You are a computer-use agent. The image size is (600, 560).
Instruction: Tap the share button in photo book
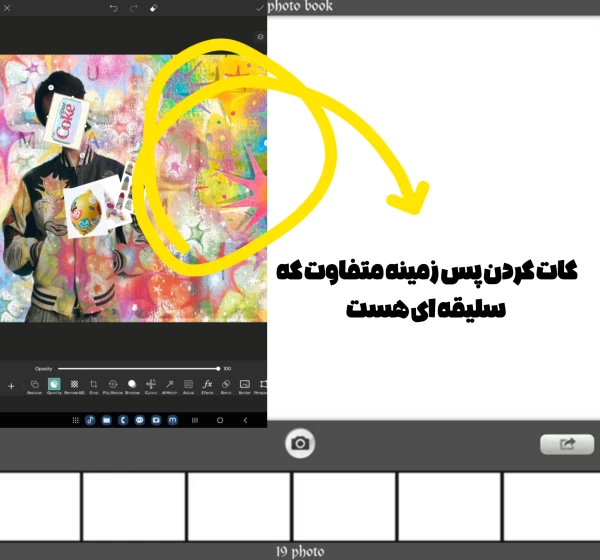pyautogui.click(x=567, y=444)
